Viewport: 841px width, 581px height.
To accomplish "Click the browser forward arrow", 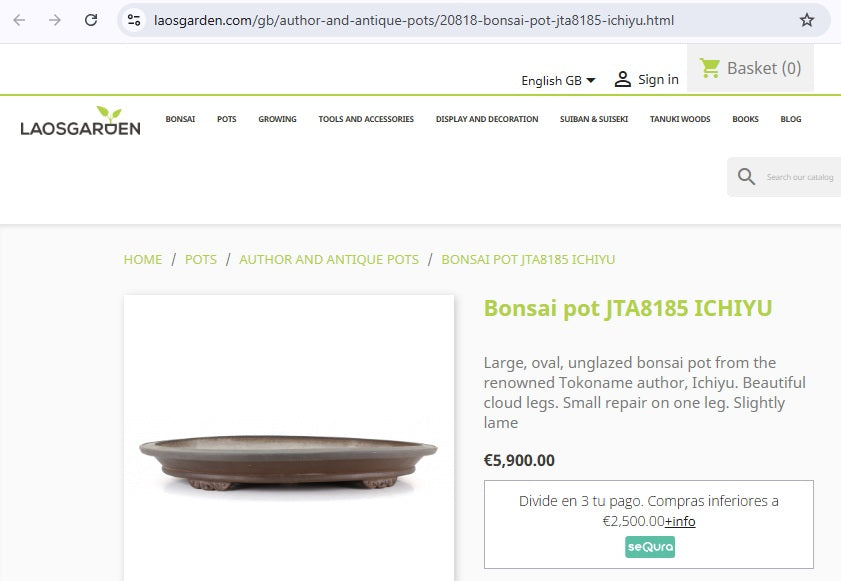I will coord(55,20).
